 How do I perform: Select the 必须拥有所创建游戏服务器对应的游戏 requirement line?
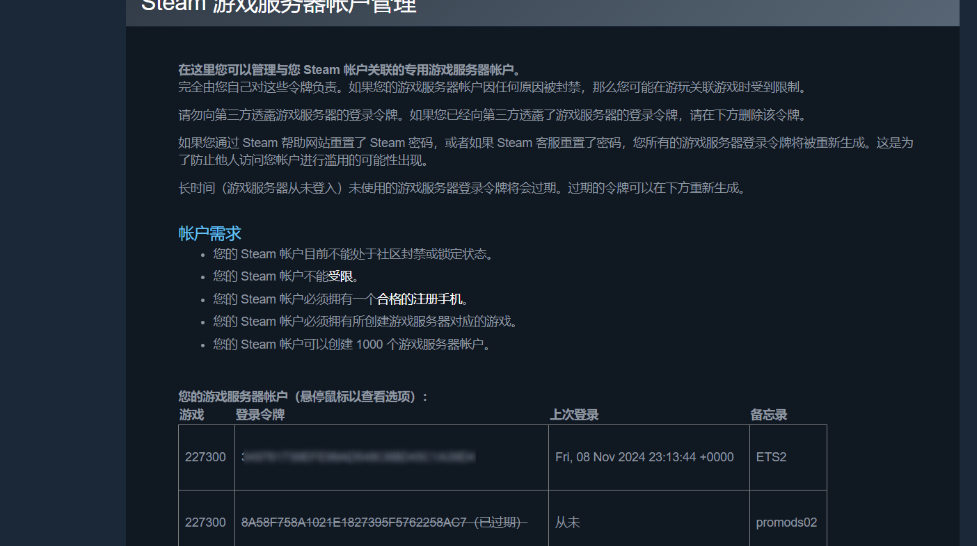tap(365, 322)
